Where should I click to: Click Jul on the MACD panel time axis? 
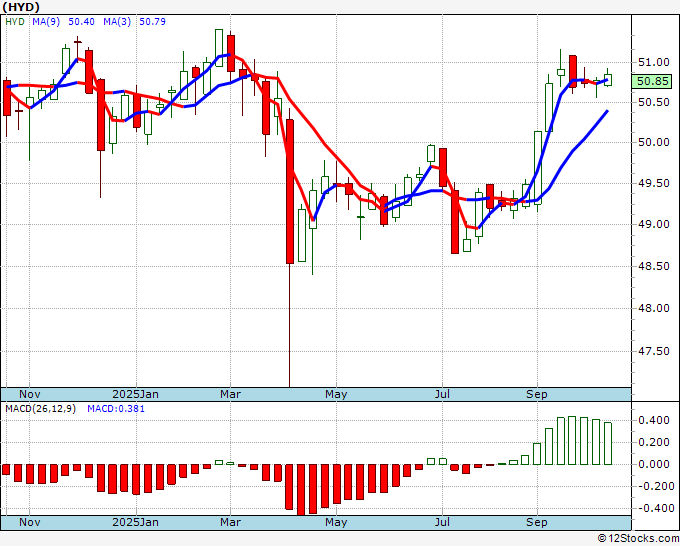point(442,522)
